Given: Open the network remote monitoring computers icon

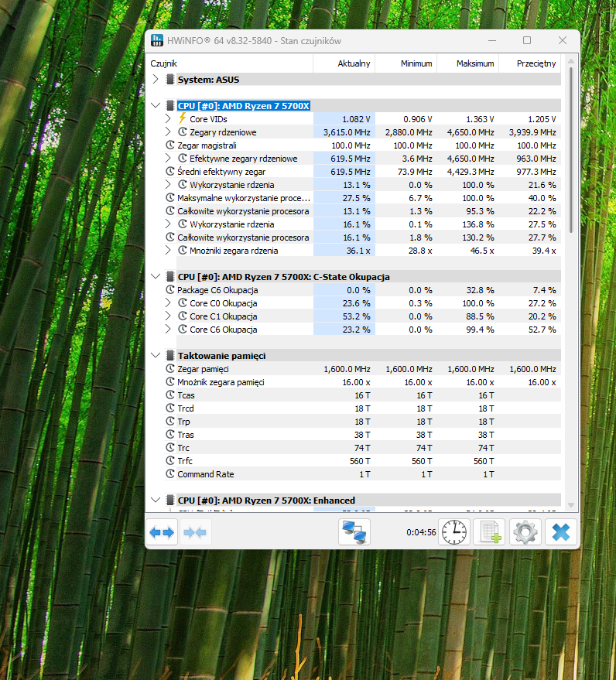Looking at the screenshot, I should [354, 532].
